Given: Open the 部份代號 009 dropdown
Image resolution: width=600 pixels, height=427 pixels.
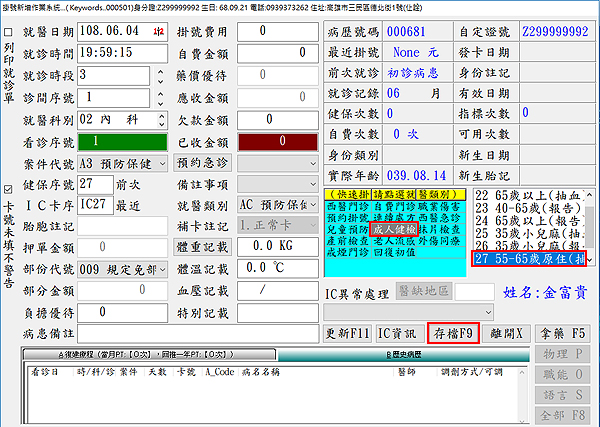Looking at the screenshot, I should 159,269.
